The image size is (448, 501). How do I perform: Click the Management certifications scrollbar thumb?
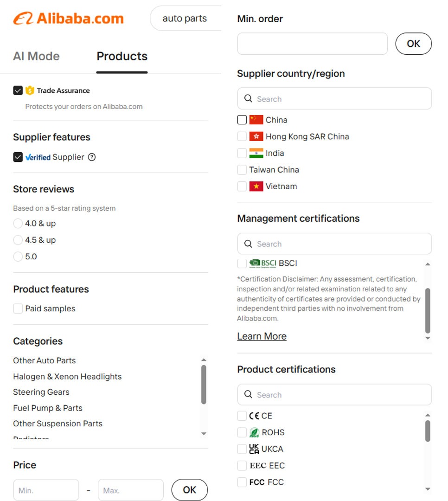[428, 311]
